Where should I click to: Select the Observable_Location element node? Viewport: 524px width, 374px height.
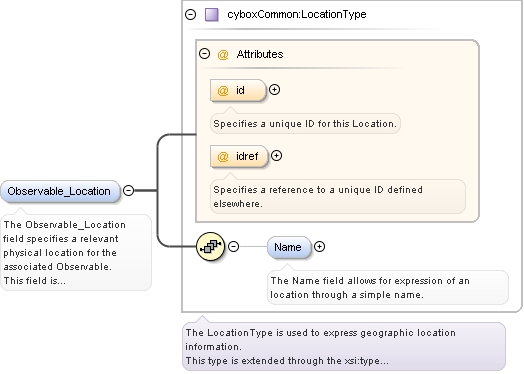[60, 192]
